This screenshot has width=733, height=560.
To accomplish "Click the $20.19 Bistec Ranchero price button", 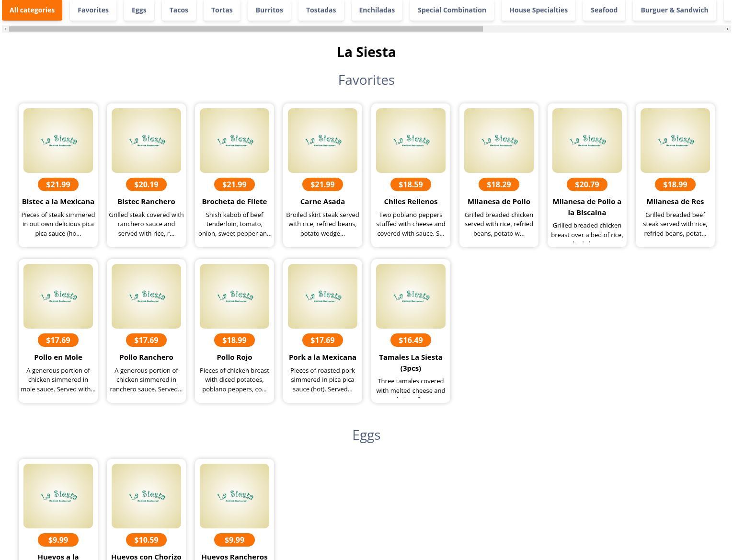I will point(146,184).
